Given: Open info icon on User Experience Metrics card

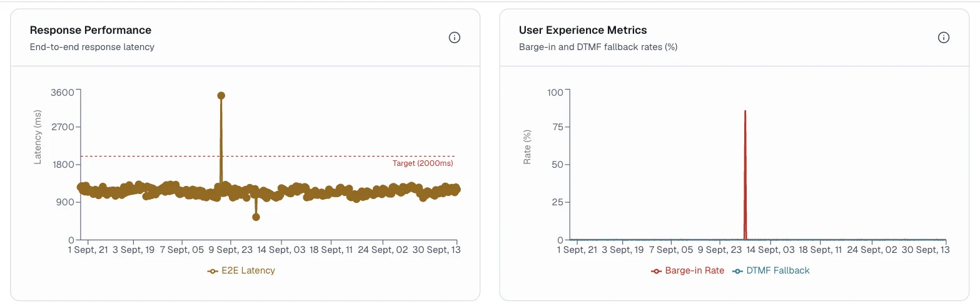Looking at the screenshot, I should tap(944, 38).
